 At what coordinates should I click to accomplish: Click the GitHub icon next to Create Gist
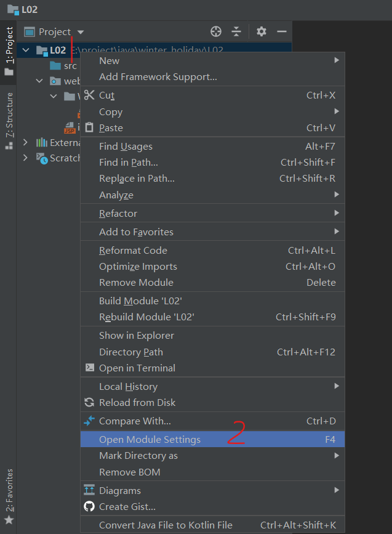[x=89, y=506]
